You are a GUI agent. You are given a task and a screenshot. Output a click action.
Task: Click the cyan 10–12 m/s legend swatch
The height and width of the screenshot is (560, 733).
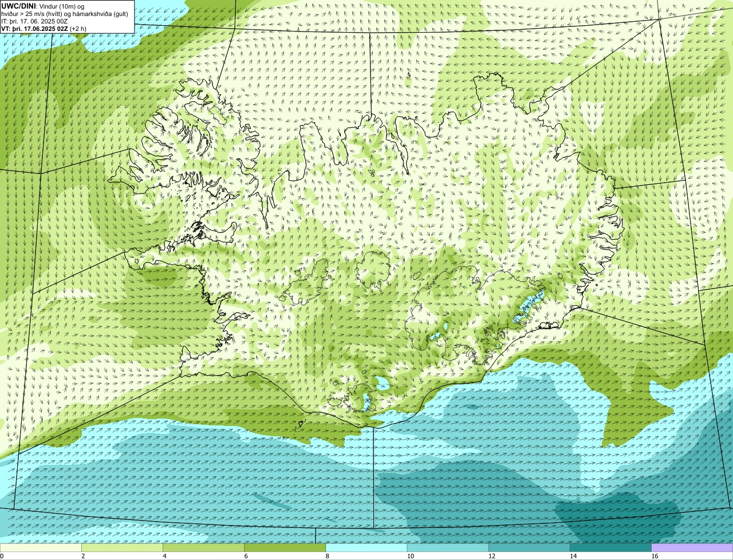tap(448, 547)
